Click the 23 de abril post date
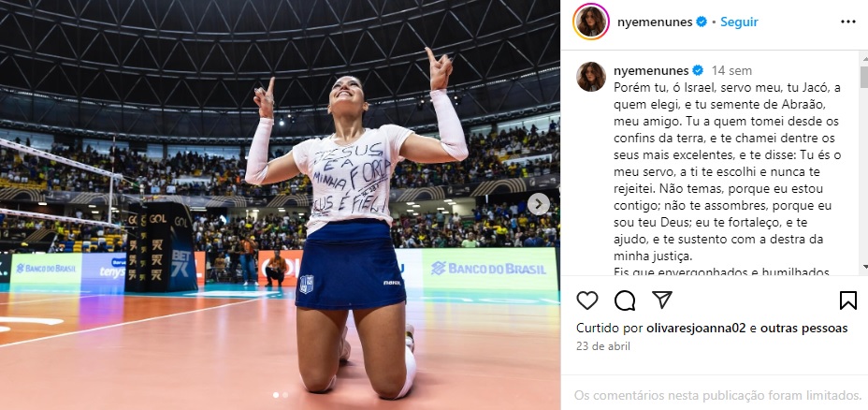868x410 pixels. [603, 346]
